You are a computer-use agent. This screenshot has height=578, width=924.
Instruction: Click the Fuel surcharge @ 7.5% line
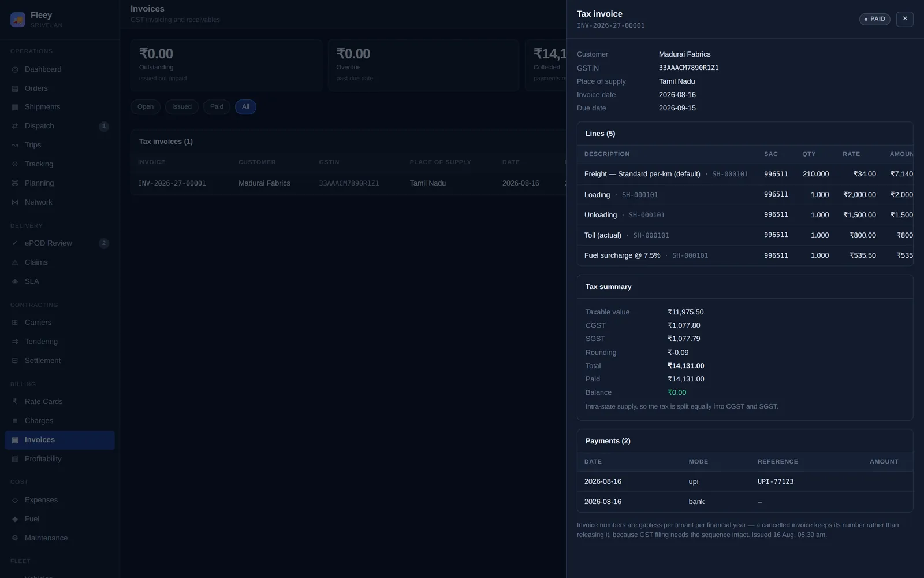tap(745, 255)
